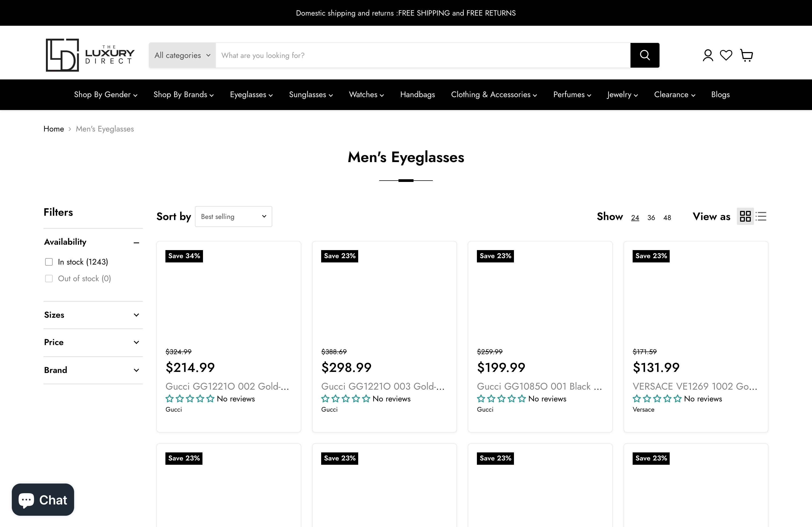
Task: Open the Sort by dropdown
Action: click(x=233, y=216)
